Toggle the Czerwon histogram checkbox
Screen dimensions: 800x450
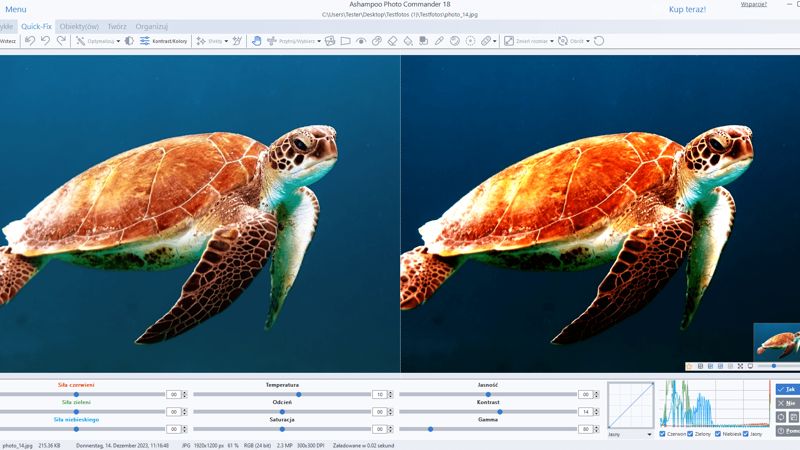[662, 434]
